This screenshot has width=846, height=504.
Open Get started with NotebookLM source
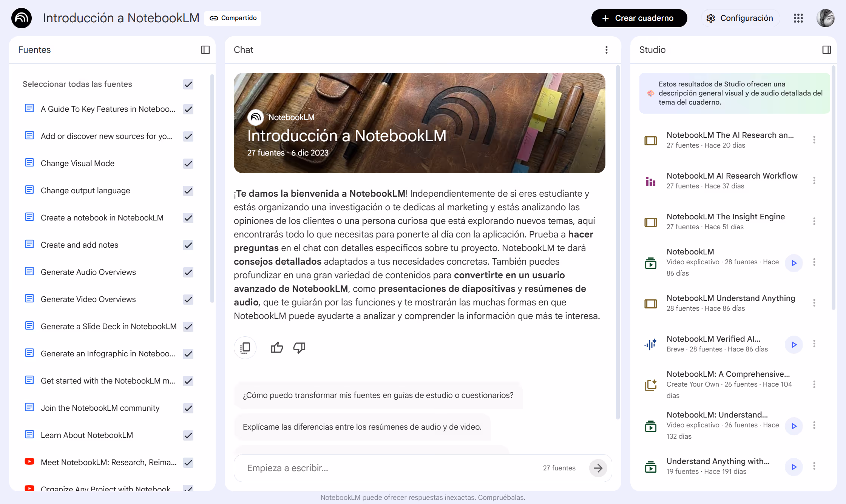108,381
